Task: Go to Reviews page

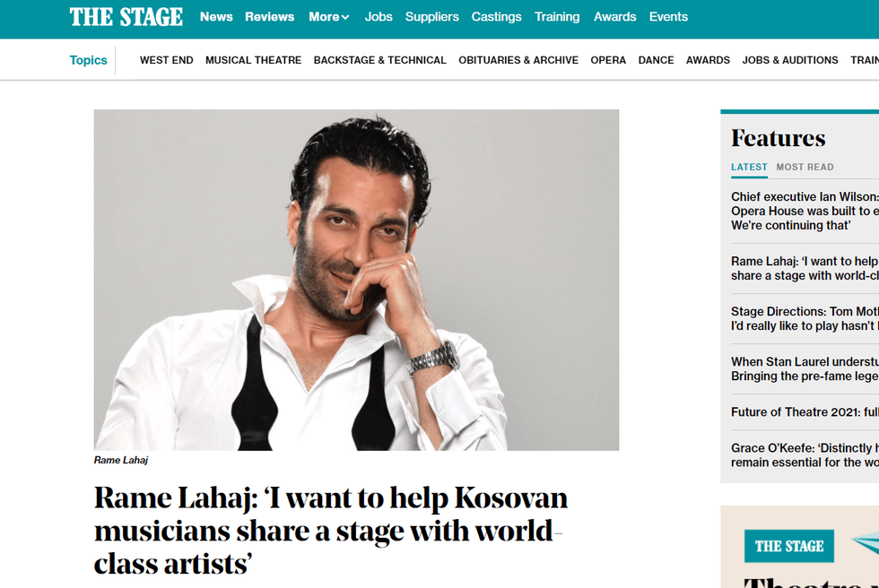Action: (269, 17)
